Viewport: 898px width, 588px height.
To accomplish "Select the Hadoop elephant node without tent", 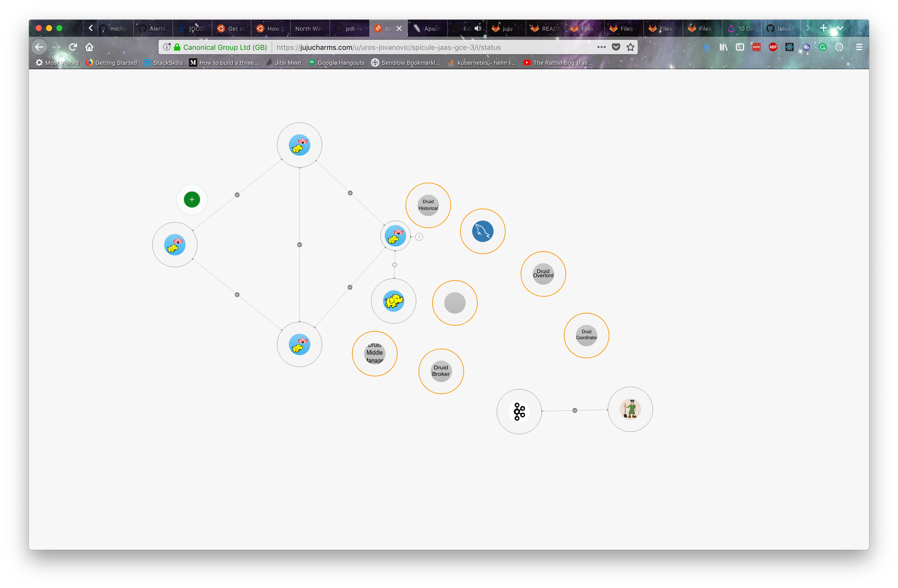I will click(393, 301).
